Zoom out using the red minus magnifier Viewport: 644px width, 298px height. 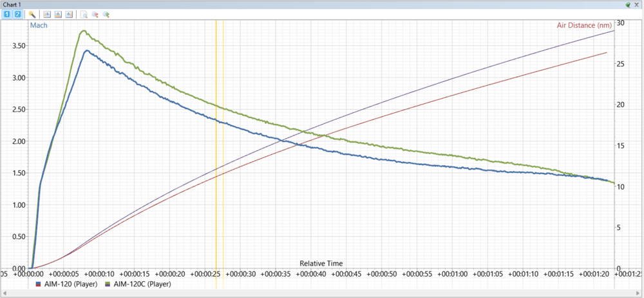click(95, 14)
